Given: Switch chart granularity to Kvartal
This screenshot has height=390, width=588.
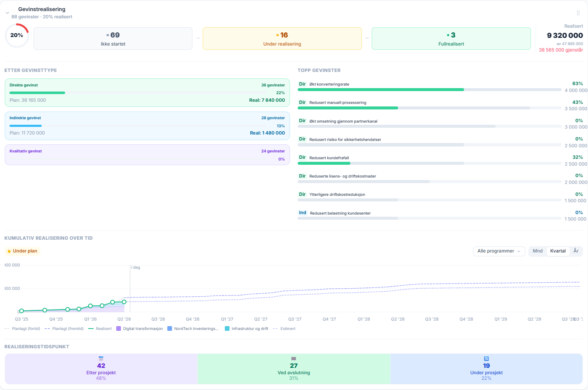Looking at the screenshot, I should (558, 251).
